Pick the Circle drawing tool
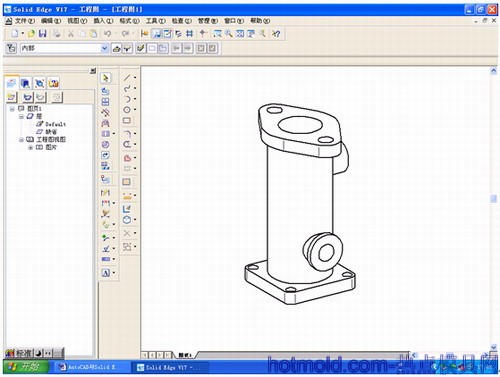The width and height of the screenshot is (500, 377). coord(127,110)
